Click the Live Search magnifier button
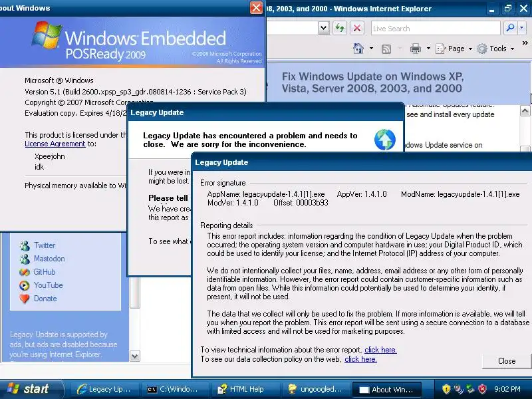Viewport: 532px width, 399px height. 510,28
